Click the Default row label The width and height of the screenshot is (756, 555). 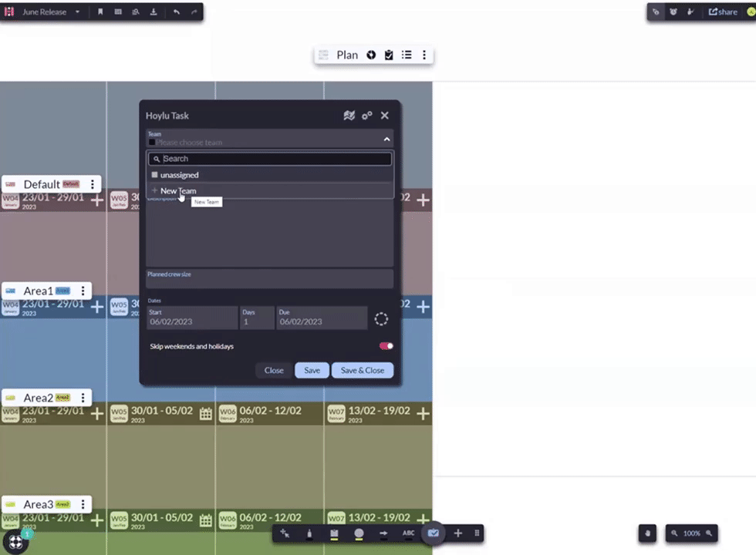42,184
